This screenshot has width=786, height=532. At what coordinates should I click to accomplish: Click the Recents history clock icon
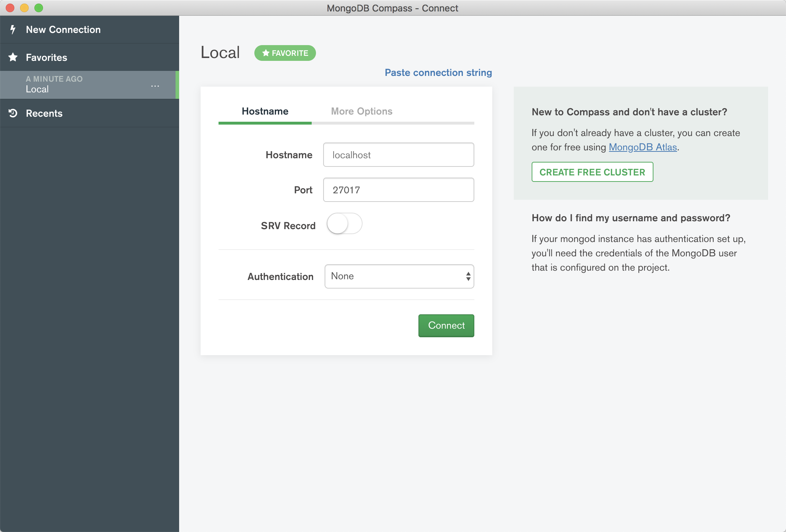[13, 113]
